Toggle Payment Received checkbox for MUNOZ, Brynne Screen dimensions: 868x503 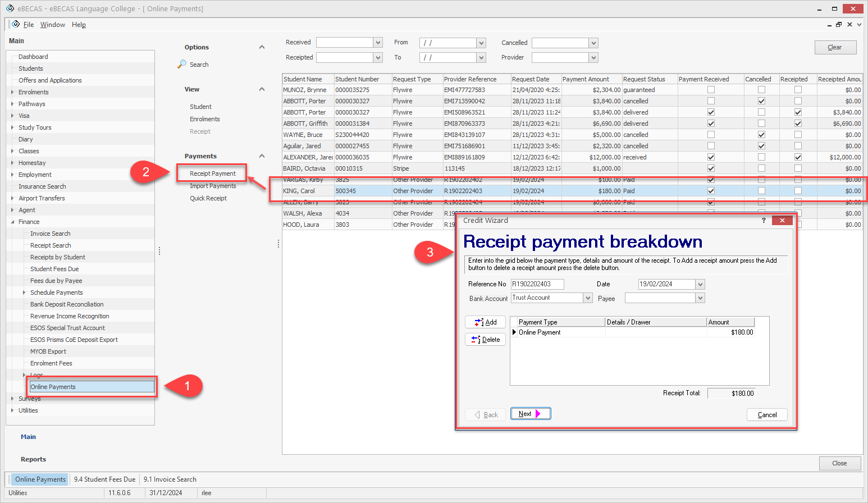(x=711, y=90)
